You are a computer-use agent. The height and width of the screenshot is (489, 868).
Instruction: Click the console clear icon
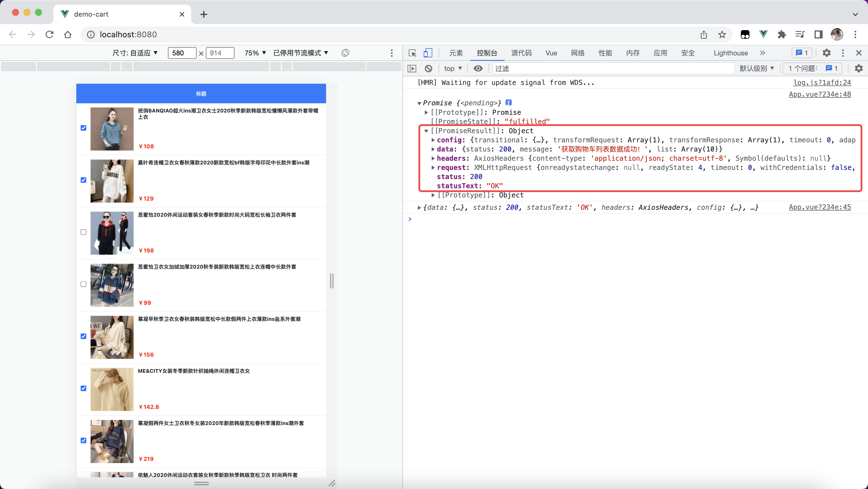pos(428,68)
